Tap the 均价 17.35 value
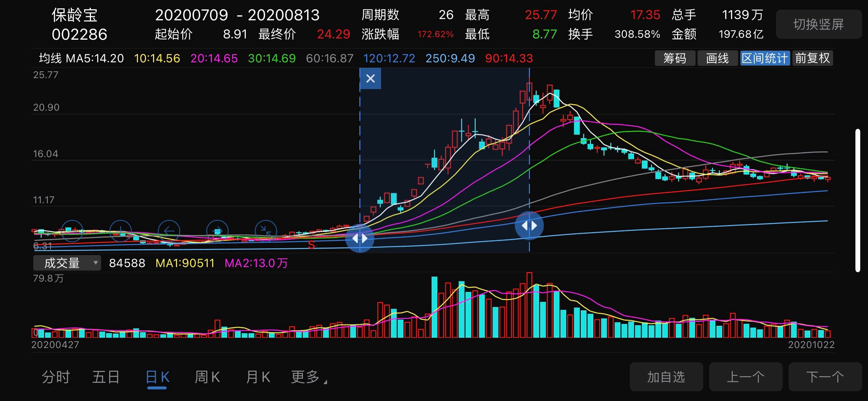The width and height of the screenshot is (868, 401). tap(645, 15)
